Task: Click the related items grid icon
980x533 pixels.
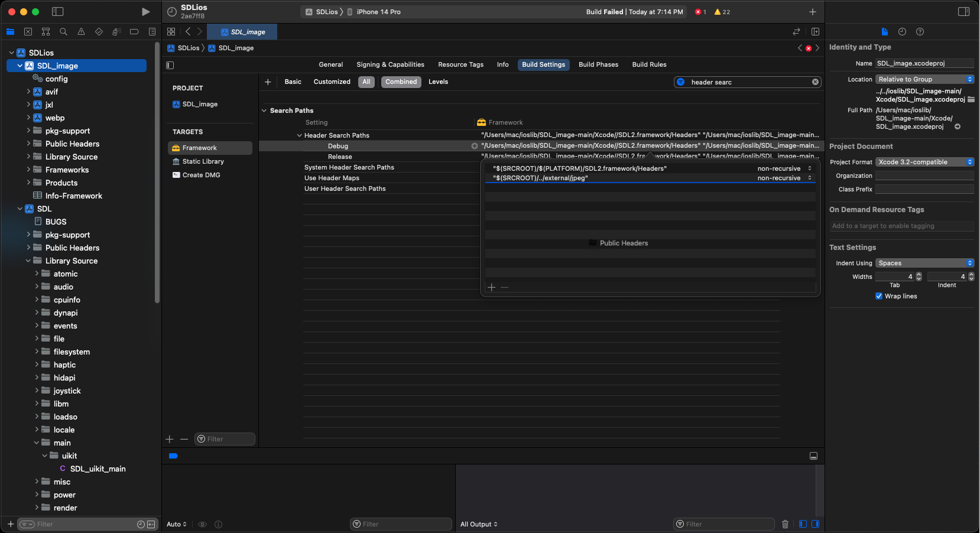Action: pos(171,32)
